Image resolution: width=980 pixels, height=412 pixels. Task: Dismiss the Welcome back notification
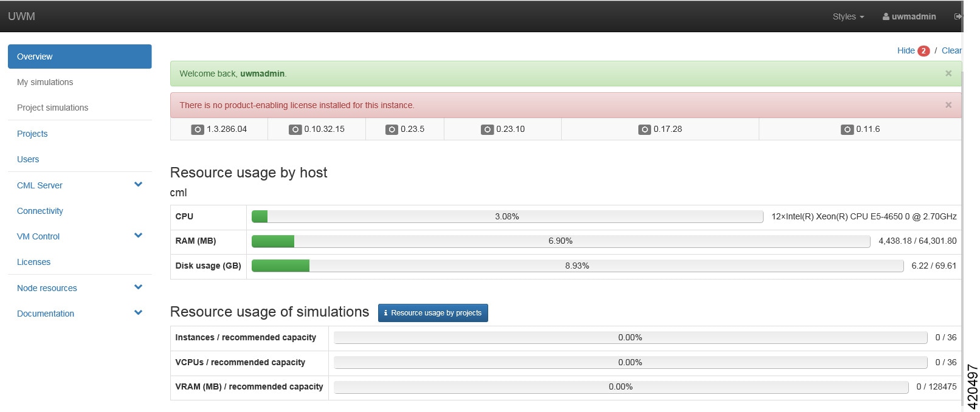948,74
